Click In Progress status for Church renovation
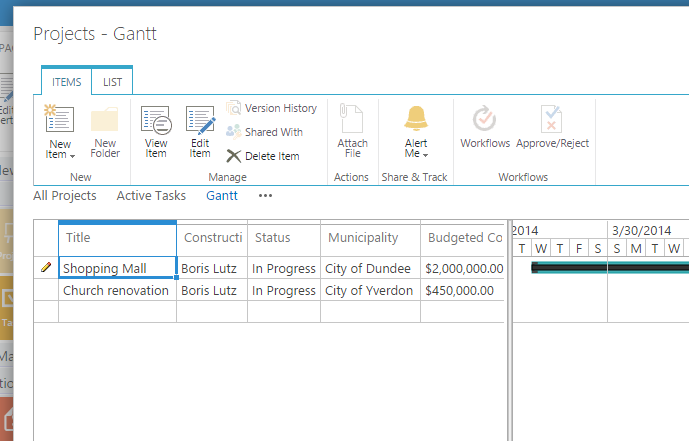This screenshot has height=441, width=689. click(284, 290)
